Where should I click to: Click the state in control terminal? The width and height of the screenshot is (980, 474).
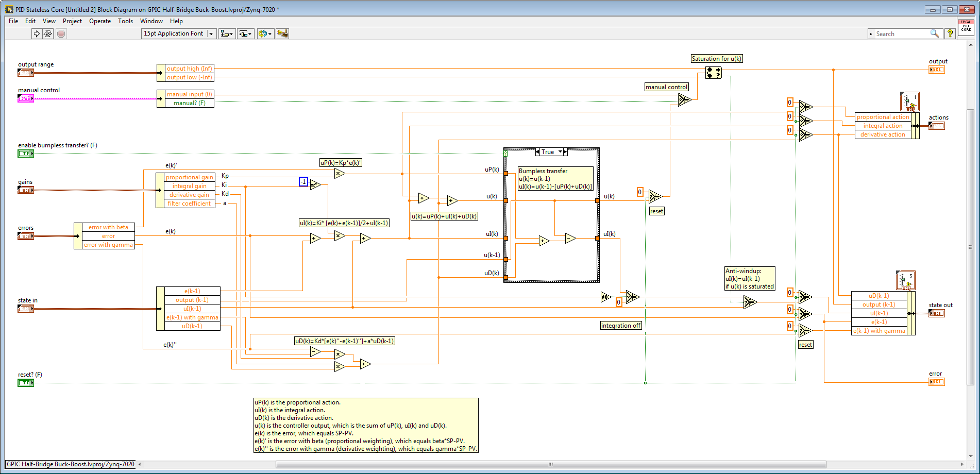(26, 309)
